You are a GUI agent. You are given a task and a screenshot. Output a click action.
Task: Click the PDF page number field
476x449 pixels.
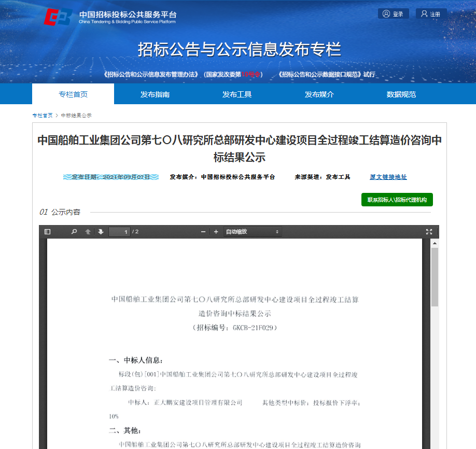(119, 232)
